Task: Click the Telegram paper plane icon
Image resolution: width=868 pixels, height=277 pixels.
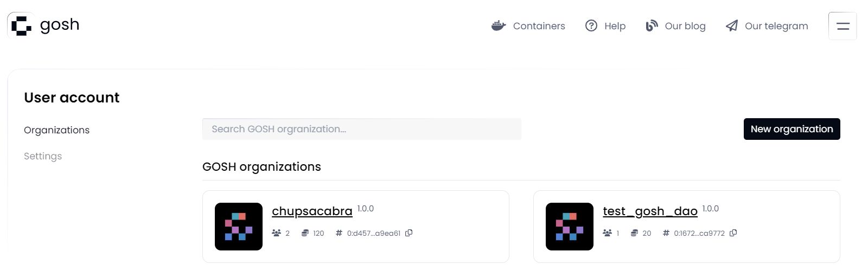Action: click(x=732, y=25)
